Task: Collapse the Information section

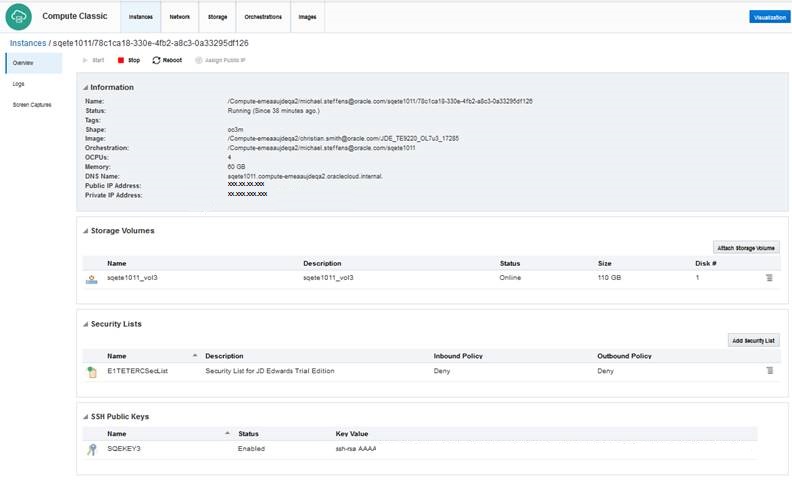Action: [x=85, y=87]
